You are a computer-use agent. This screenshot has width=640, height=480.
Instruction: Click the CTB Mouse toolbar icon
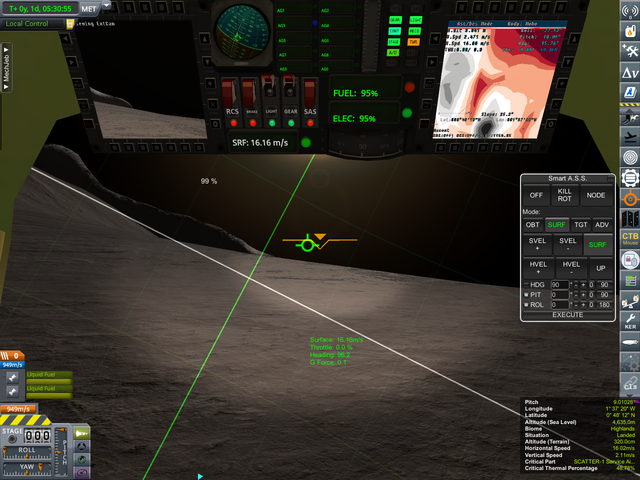tap(630, 238)
